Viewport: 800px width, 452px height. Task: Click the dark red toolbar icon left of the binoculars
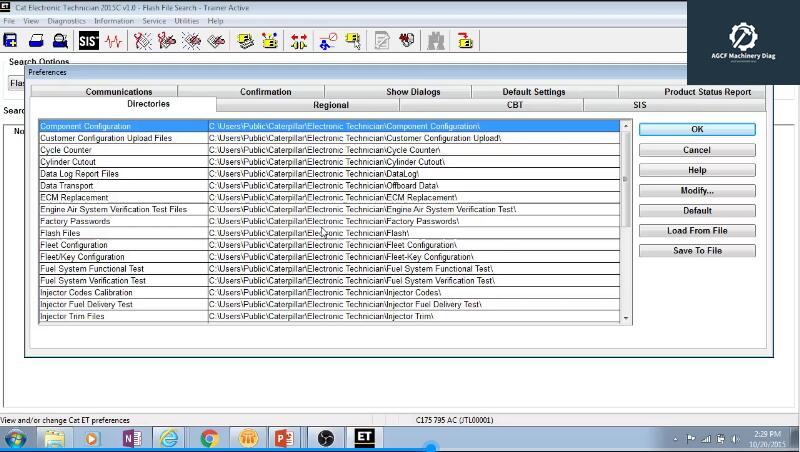pyautogui.click(x=407, y=40)
